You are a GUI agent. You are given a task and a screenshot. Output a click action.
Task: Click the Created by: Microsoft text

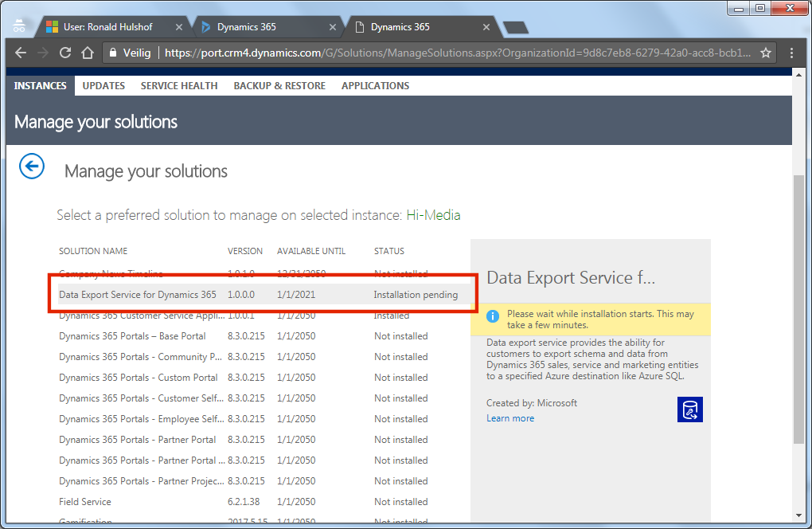click(532, 402)
